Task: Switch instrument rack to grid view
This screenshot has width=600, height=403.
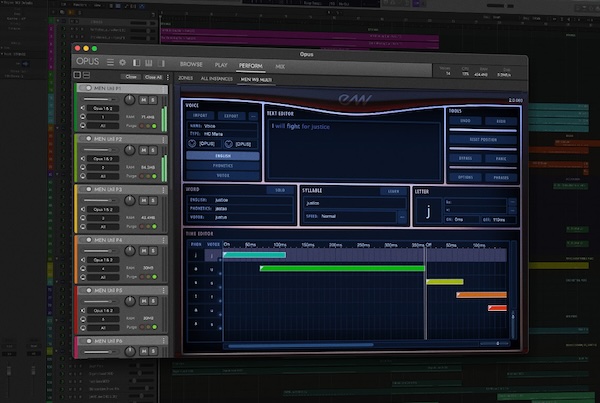Action: pyautogui.click(x=77, y=75)
